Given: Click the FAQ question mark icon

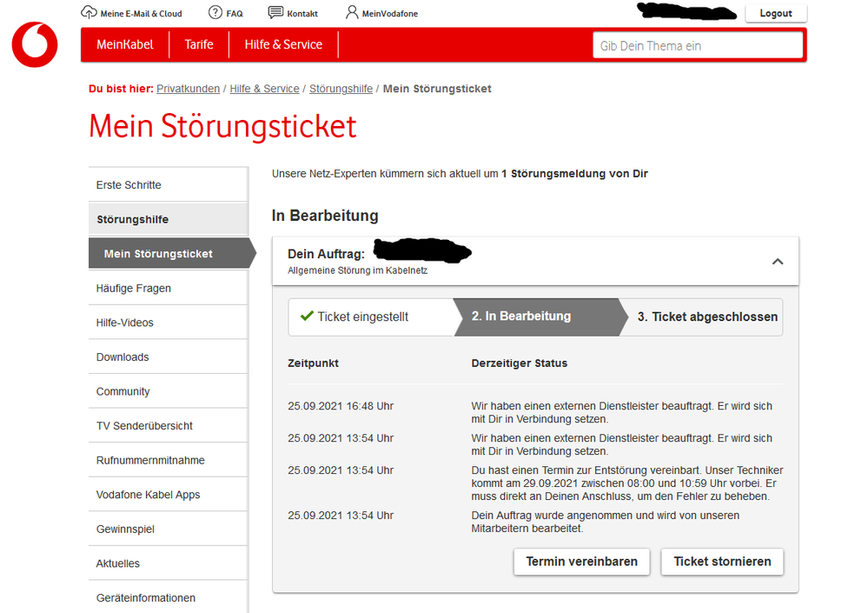Looking at the screenshot, I should pyautogui.click(x=215, y=12).
